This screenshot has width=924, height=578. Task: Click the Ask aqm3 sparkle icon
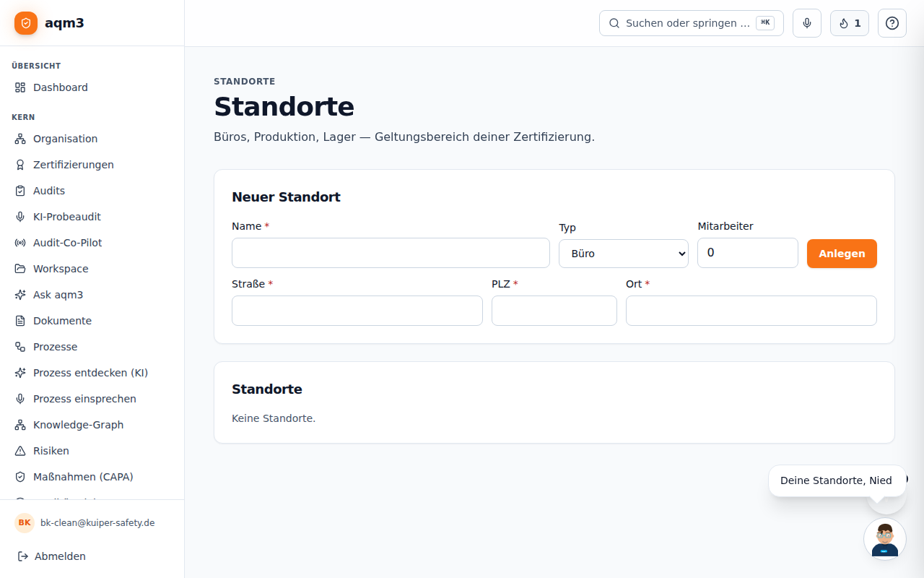[x=20, y=295]
